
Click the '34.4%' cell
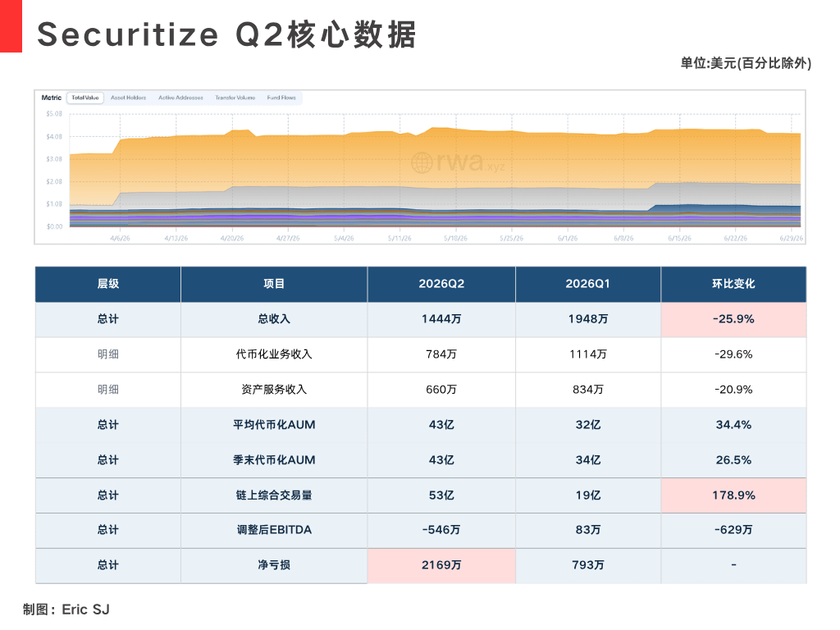point(733,425)
